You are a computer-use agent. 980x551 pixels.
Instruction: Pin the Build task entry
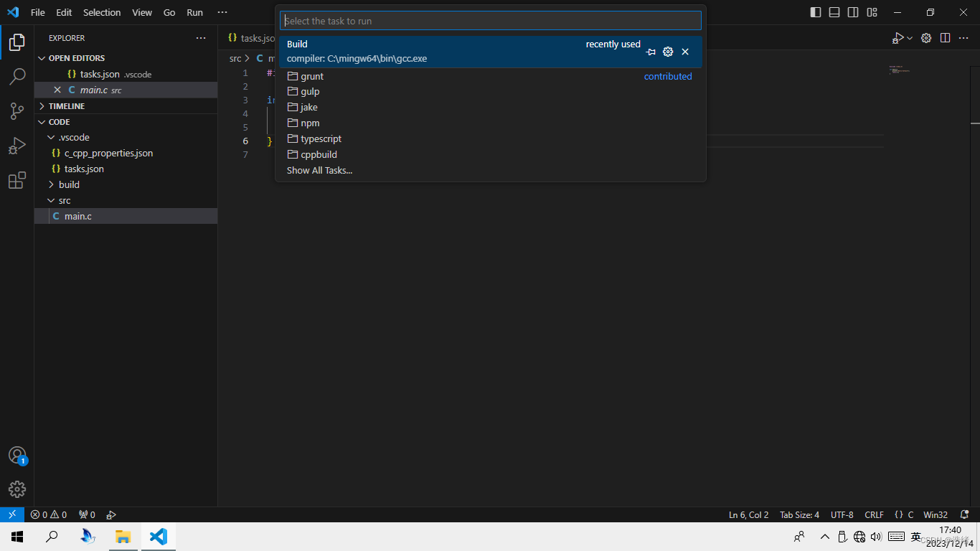coord(651,52)
